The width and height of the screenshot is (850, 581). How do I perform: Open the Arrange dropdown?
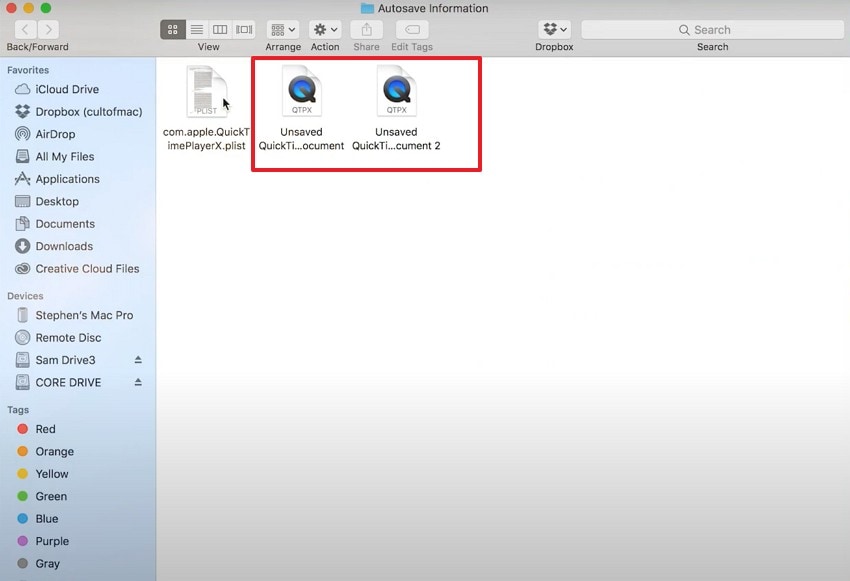pos(283,29)
